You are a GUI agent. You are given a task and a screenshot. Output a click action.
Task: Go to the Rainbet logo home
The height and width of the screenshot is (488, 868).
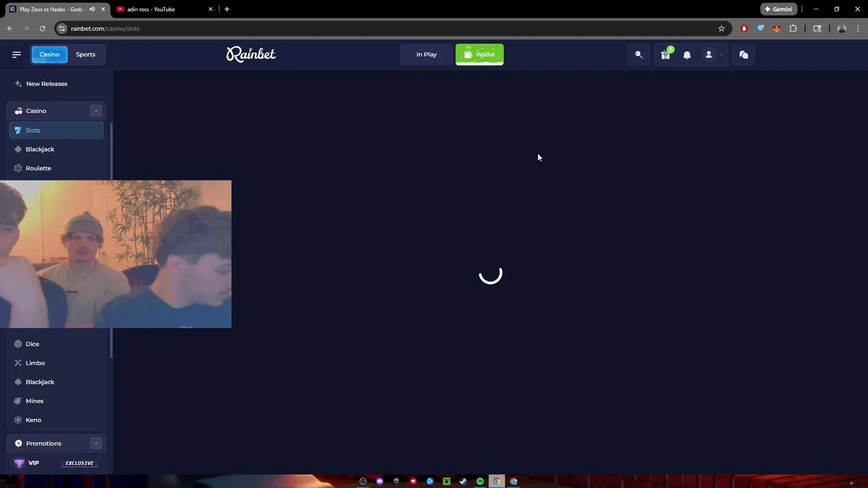251,54
